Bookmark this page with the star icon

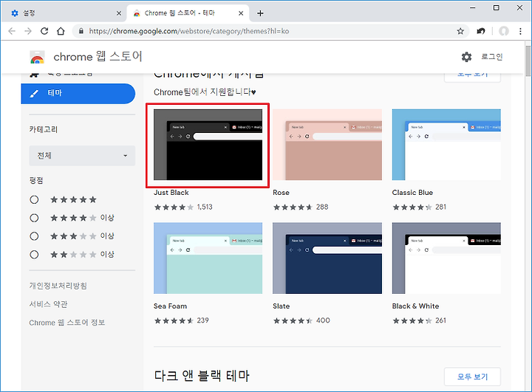[460, 31]
